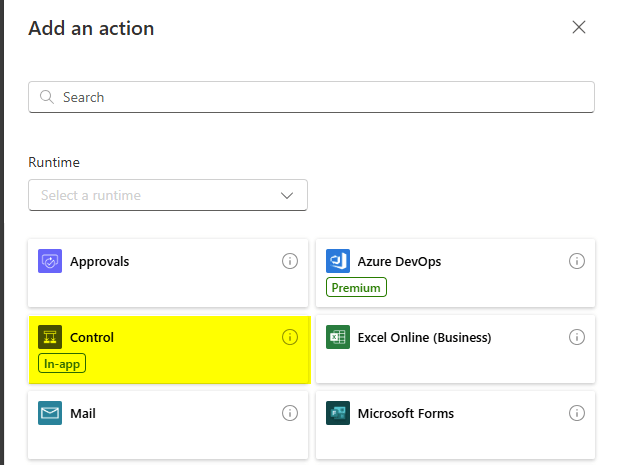This screenshot has width=619, height=465.
Task: Click the magnifier icon in search box
Action: point(47,97)
